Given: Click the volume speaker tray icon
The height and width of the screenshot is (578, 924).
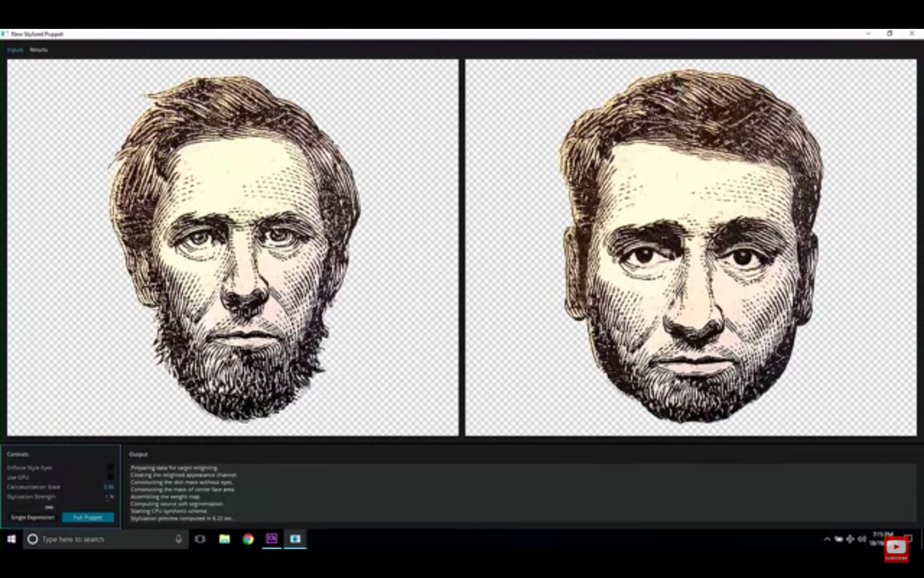Looking at the screenshot, I should (x=861, y=539).
